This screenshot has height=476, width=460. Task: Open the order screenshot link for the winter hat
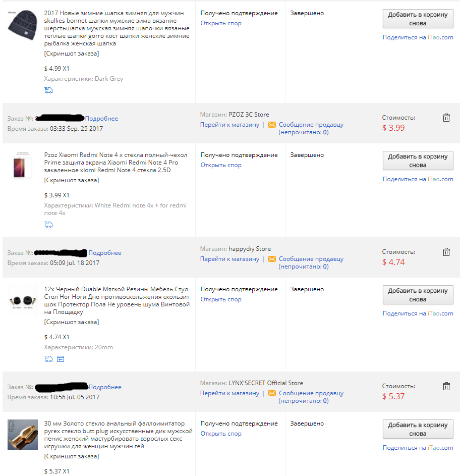pos(72,54)
